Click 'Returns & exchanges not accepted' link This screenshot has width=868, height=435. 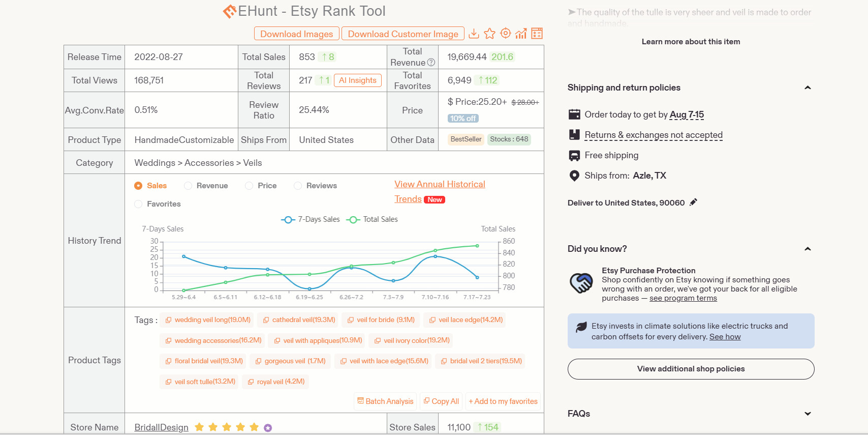click(x=654, y=135)
